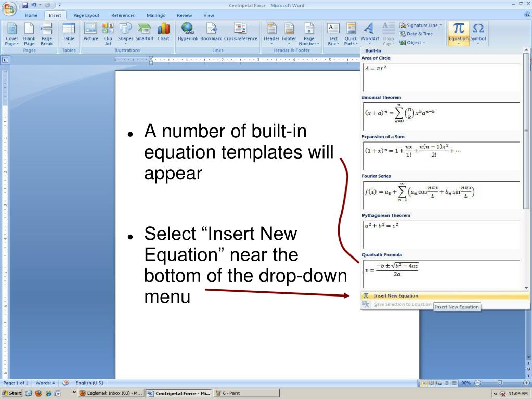Insert a Blank Page
The image size is (532, 399).
[x=29, y=34]
